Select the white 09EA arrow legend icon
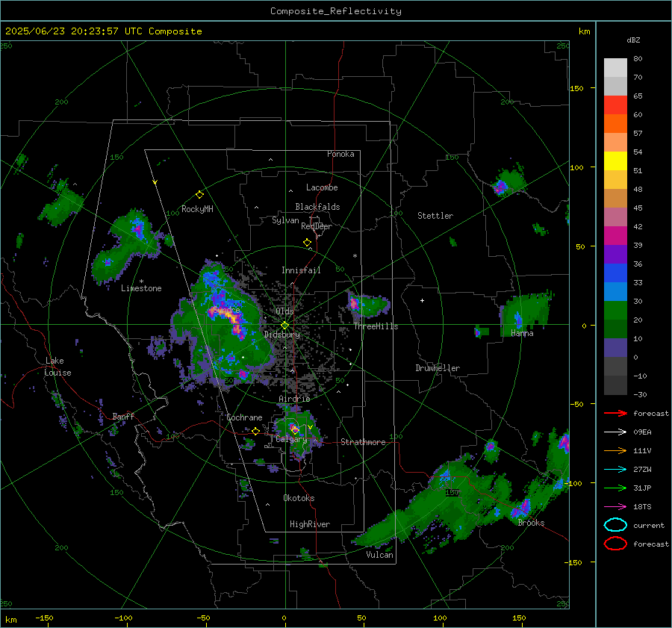The height and width of the screenshot is (628, 672). click(x=615, y=432)
